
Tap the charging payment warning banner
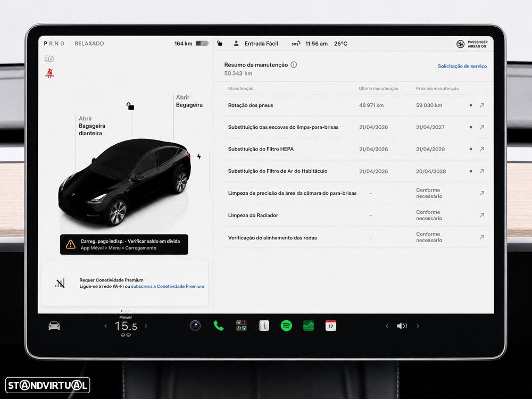tap(124, 244)
